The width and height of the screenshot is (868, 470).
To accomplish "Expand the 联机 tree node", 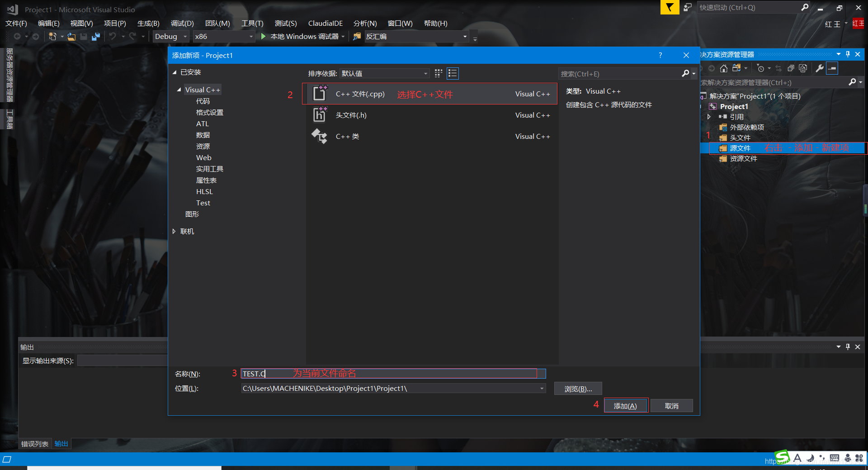I will coord(174,231).
